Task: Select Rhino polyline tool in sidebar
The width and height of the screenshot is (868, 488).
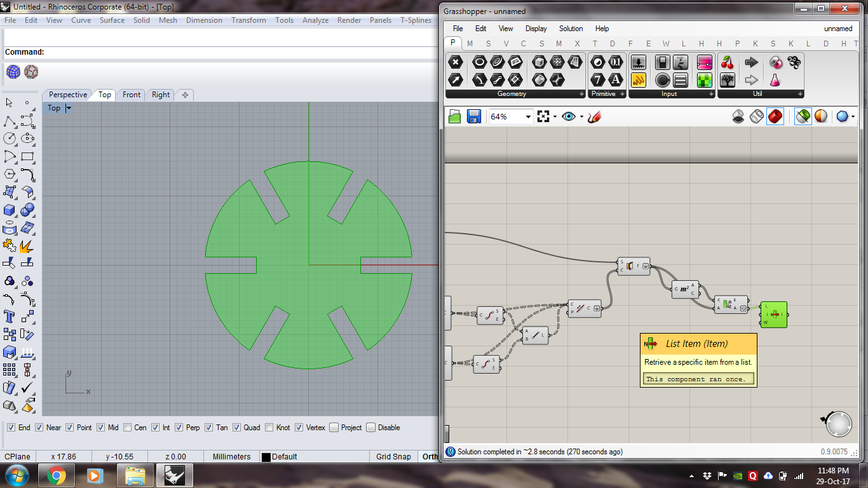Action: (x=9, y=120)
